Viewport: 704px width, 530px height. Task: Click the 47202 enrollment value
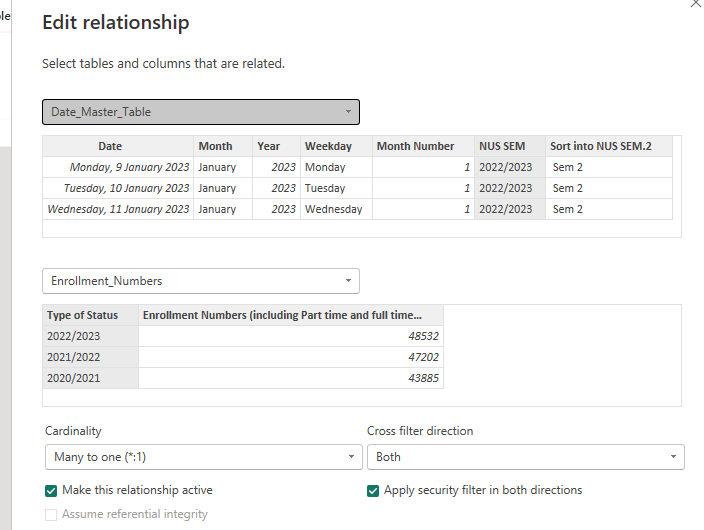coord(291,357)
